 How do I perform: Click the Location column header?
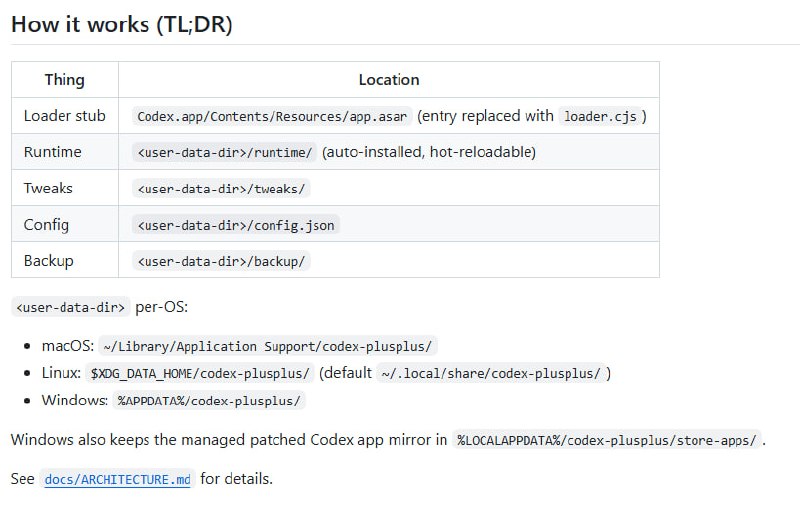point(389,80)
